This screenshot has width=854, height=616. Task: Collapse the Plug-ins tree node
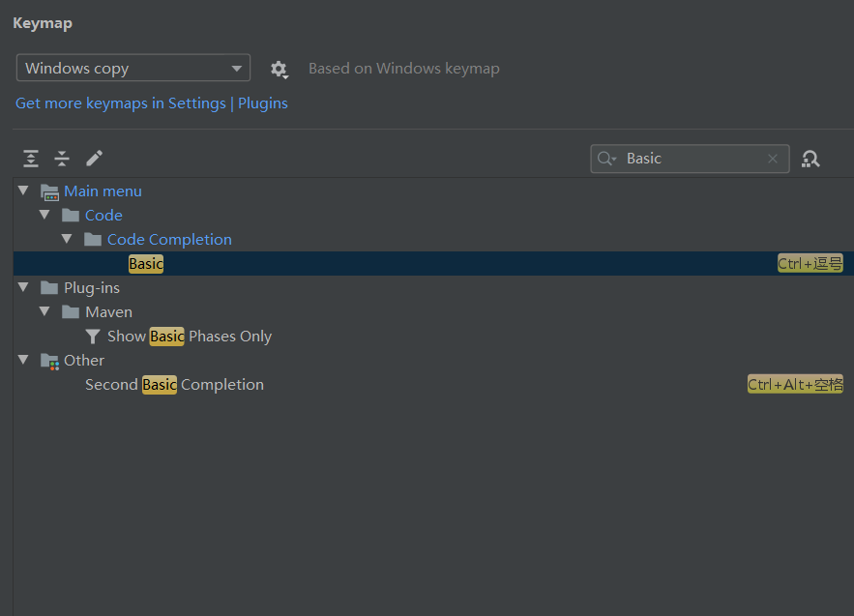pyautogui.click(x=23, y=288)
